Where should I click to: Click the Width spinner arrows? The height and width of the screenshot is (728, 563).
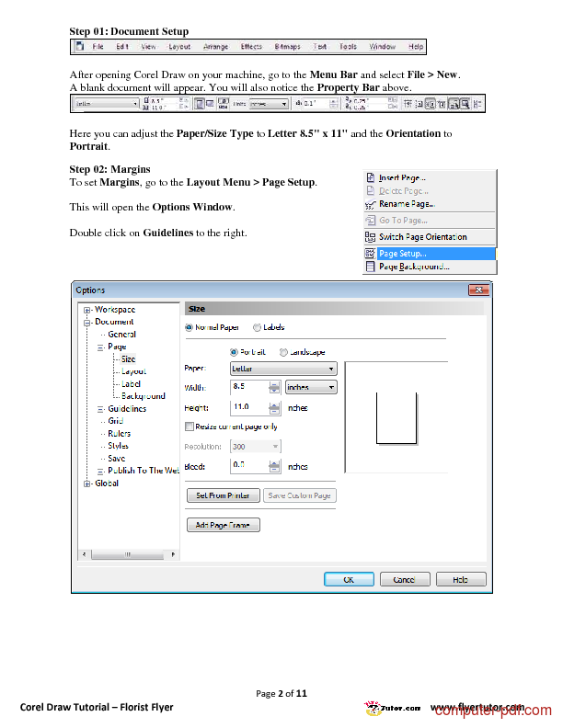pos(274,387)
